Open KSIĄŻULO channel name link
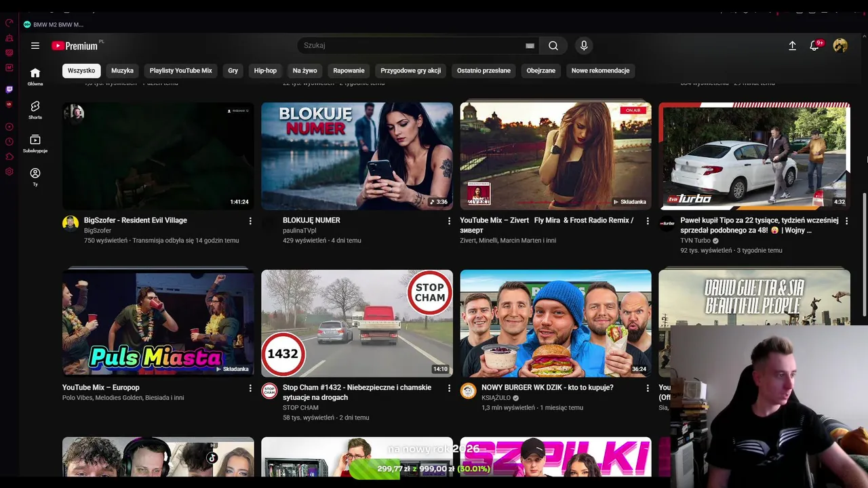This screenshot has height=488, width=868. pos(496,398)
